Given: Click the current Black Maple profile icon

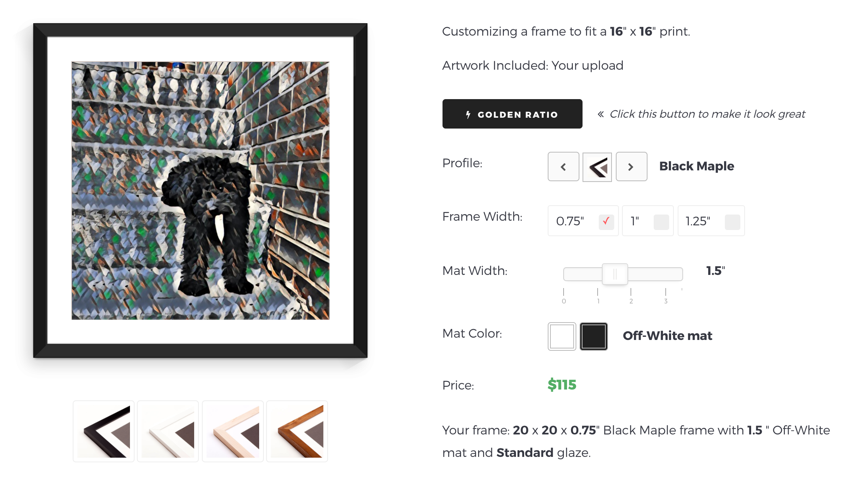Looking at the screenshot, I should click(x=597, y=167).
